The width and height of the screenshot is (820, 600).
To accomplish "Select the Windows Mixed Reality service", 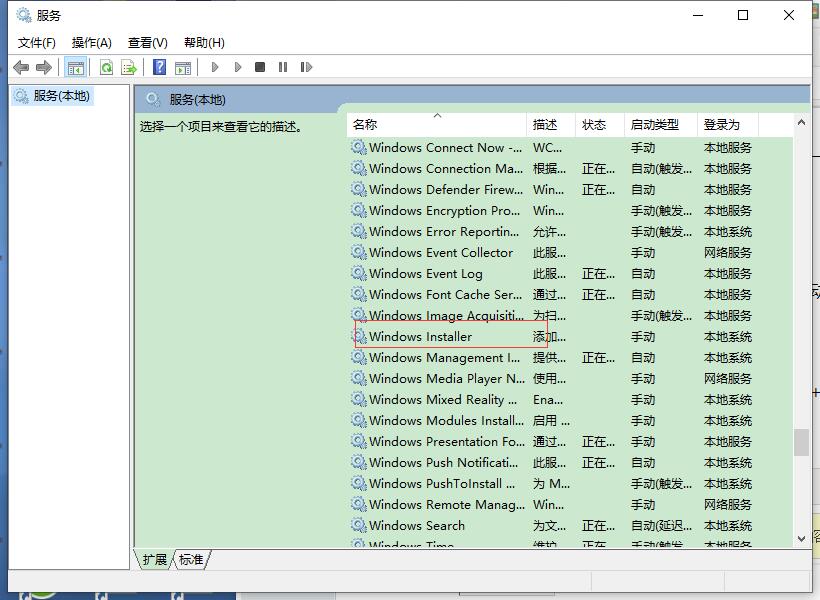I will coord(570,400).
